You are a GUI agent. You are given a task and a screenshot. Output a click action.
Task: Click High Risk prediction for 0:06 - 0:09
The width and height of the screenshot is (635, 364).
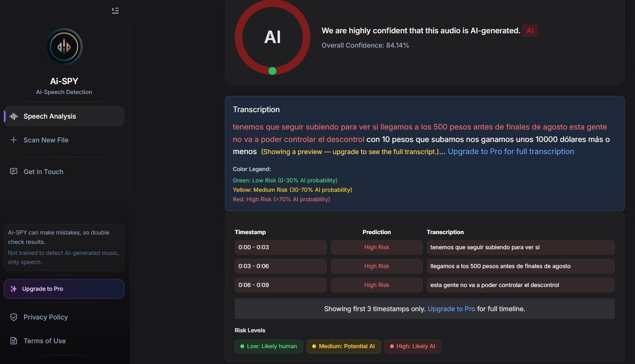[377, 285]
